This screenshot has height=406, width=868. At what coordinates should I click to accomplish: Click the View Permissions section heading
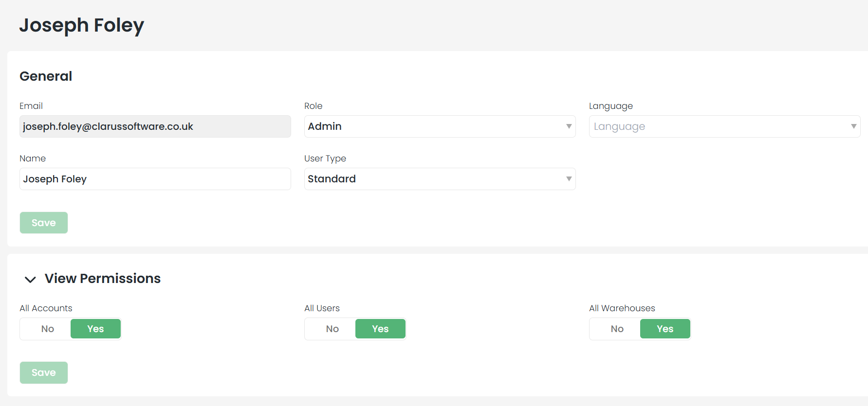(102, 279)
